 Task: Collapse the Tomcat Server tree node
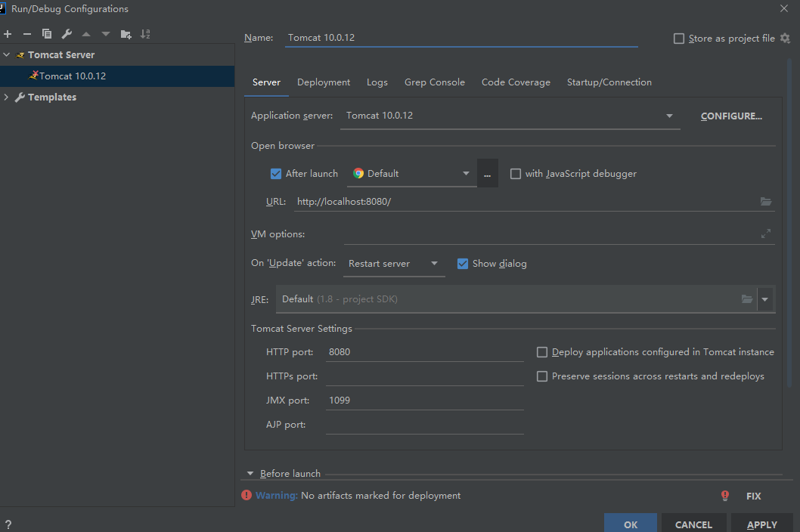[7, 54]
